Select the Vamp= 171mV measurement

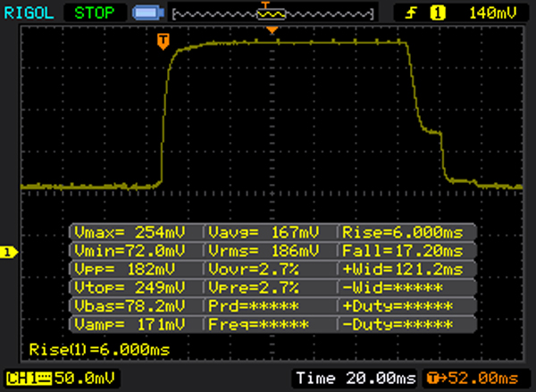point(130,324)
